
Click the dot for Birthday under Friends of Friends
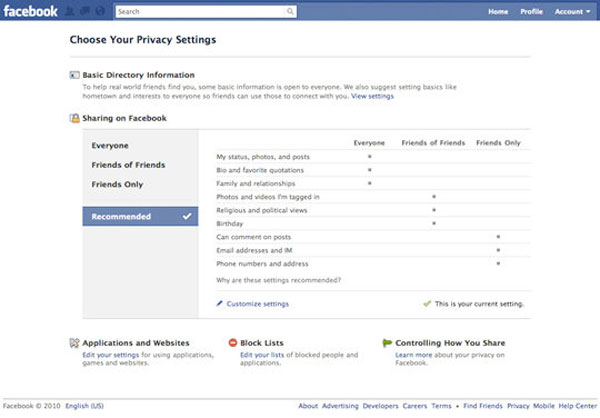click(x=434, y=223)
